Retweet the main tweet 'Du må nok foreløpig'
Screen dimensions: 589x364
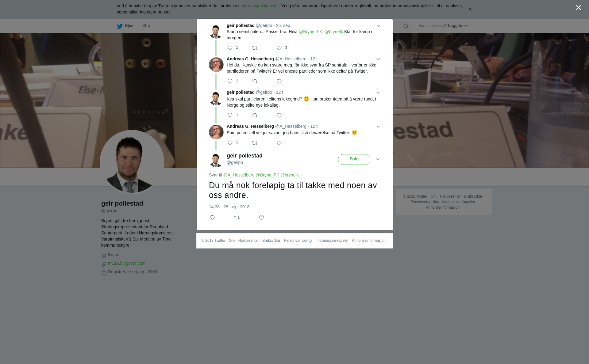[x=237, y=218]
